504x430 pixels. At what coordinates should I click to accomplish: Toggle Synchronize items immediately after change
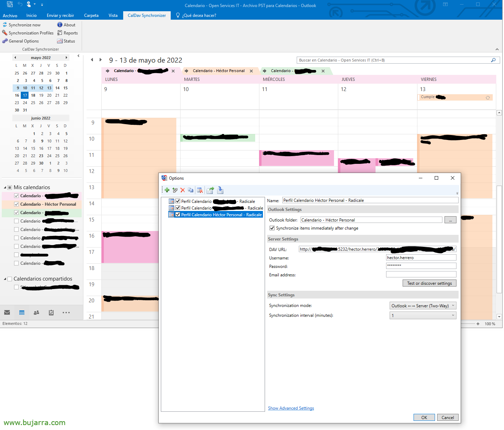(272, 228)
